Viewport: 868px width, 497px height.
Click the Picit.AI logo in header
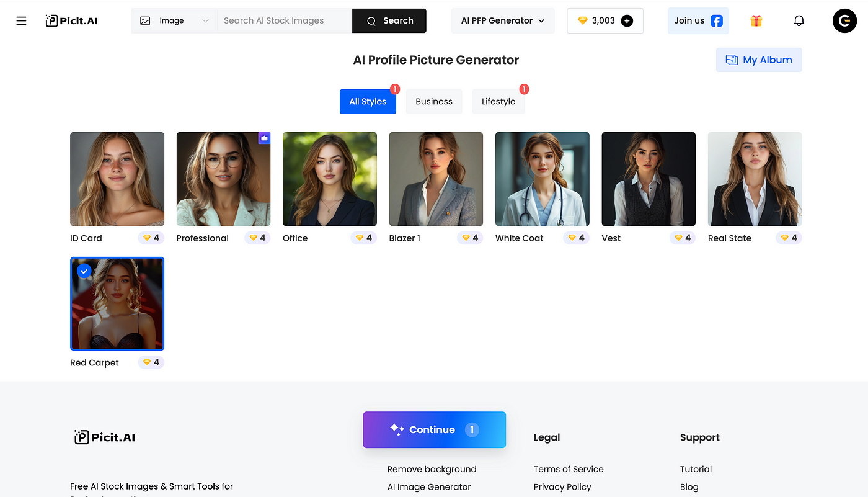coord(72,20)
